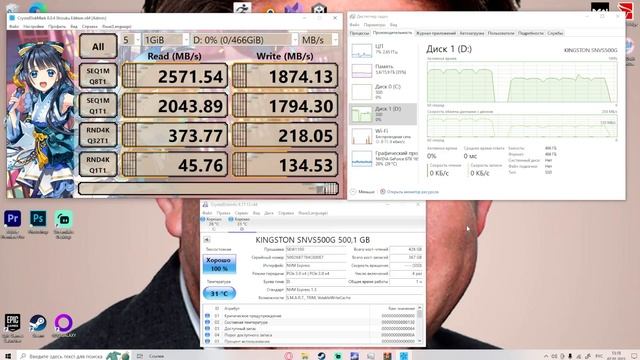Open Файл menu in CrystalDiskMark

(14, 27)
